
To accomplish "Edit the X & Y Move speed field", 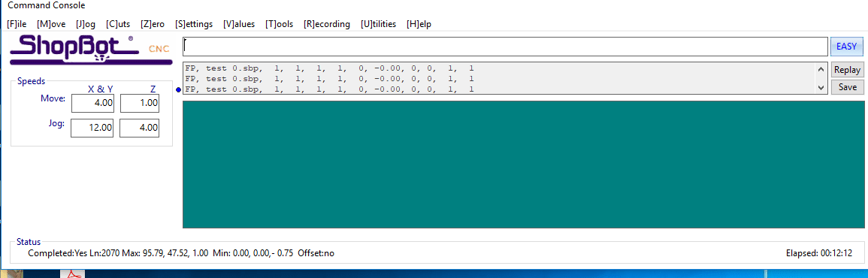I will pyautogui.click(x=93, y=104).
